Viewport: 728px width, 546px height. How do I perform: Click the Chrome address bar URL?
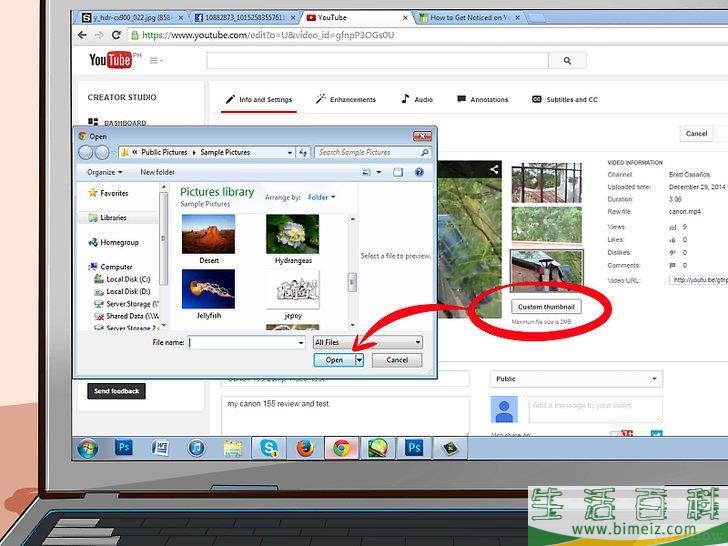(268, 35)
